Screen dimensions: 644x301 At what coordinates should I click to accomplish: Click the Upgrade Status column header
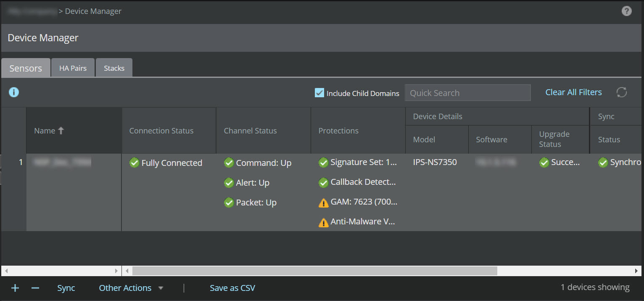click(560, 139)
